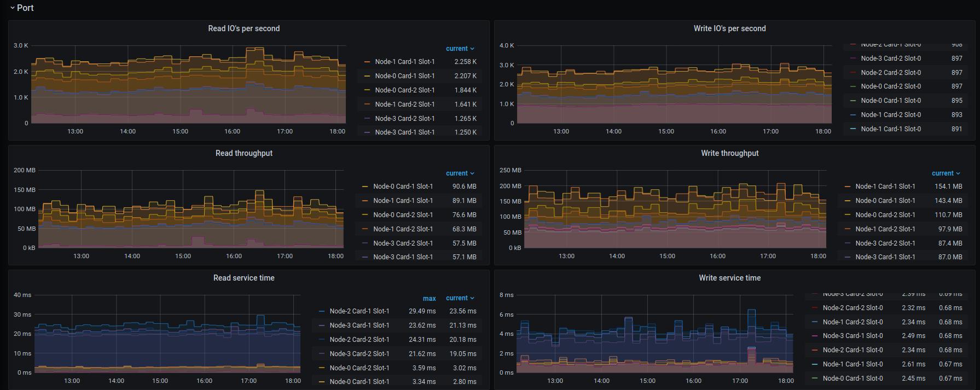Select Node-2 Card-2 Slot-0 in Write service time legend
The image size is (980, 390).
pyautogui.click(x=853, y=308)
